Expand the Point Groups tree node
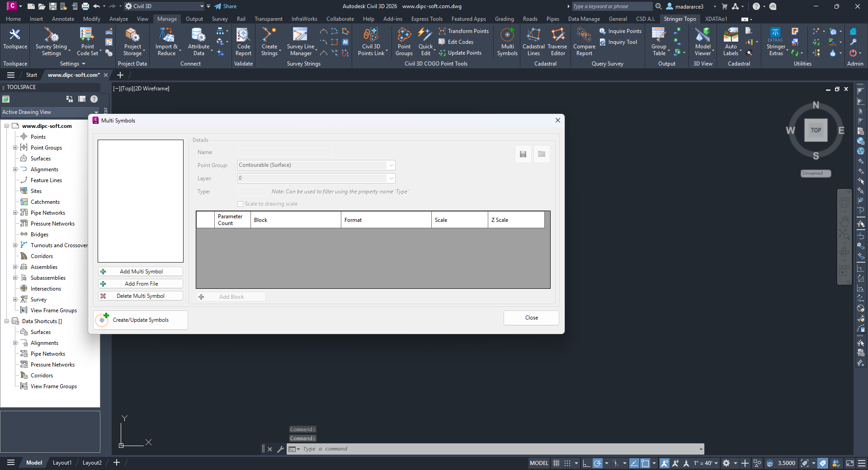The image size is (868, 470). click(15, 148)
